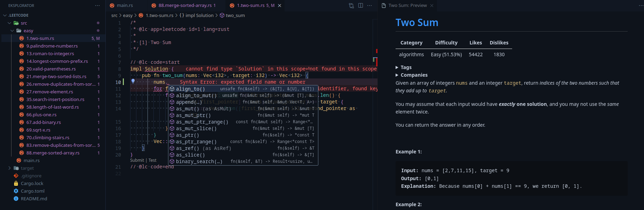
Task: Expand the target folder
Action: coord(9,168)
